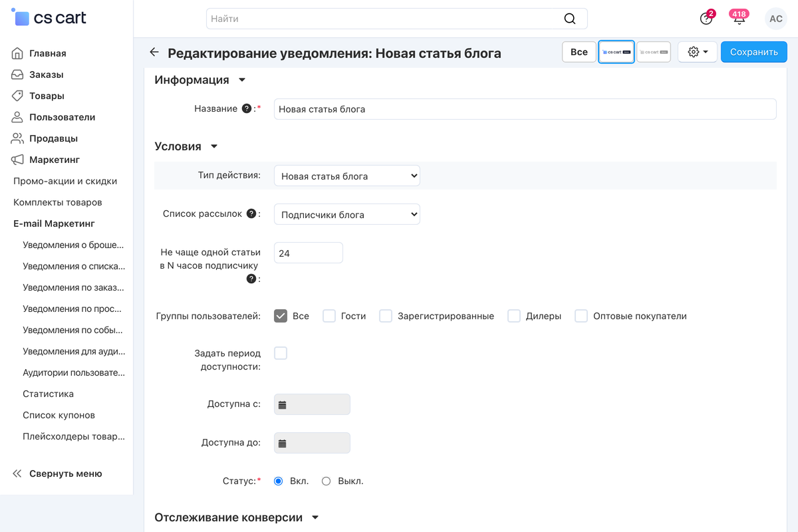
Task: Click the Маркетинг megaphone icon in sidebar
Action: (x=17, y=160)
